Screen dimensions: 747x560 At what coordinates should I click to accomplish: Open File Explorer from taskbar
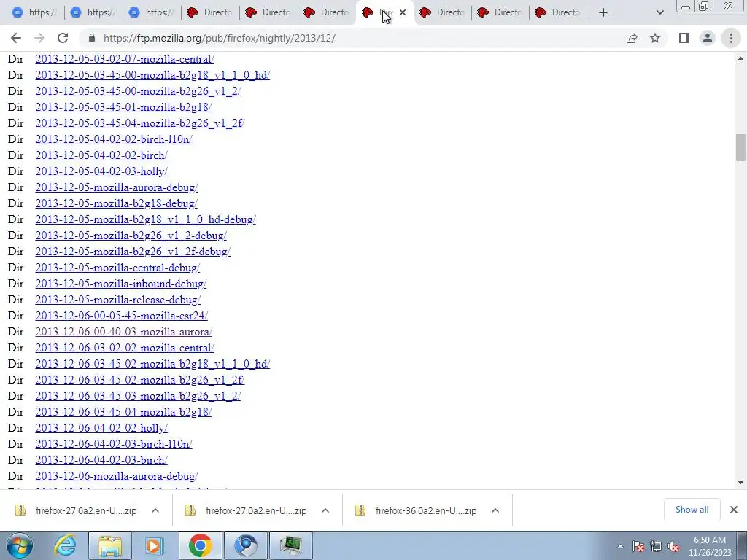click(x=110, y=545)
